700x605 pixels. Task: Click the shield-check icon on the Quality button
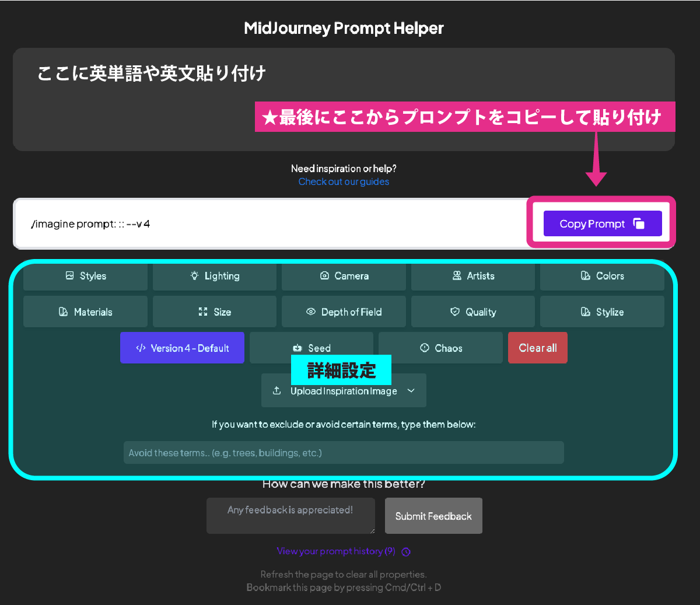coord(455,312)
